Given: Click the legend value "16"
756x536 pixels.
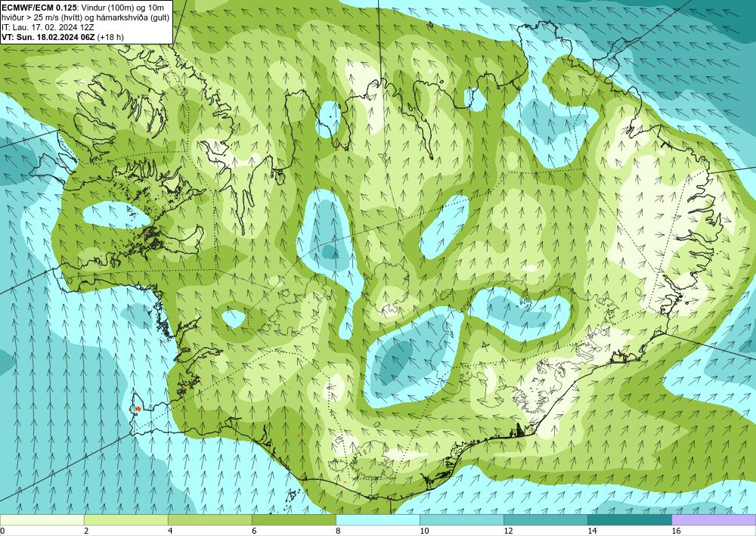Looking at the screenshot, I should [x=676, y=531].
